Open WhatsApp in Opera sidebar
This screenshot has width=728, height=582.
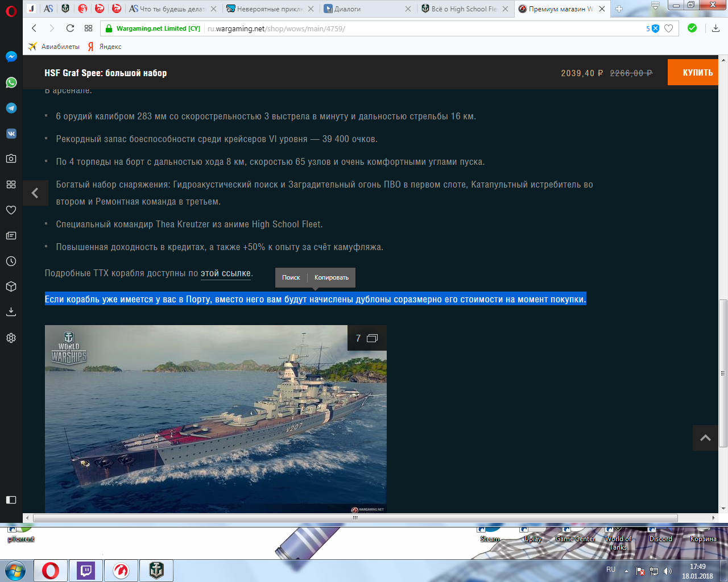coord(11,82)
